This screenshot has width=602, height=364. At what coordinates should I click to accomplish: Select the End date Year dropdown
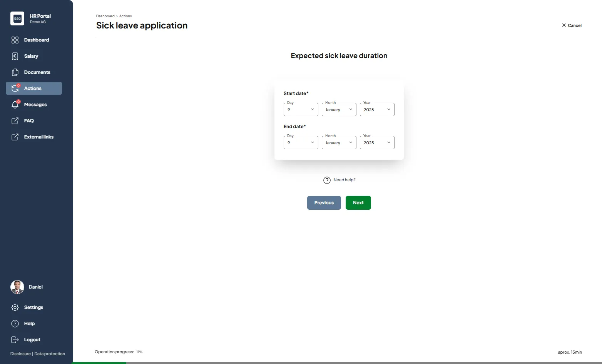click(x=377, y=143)
